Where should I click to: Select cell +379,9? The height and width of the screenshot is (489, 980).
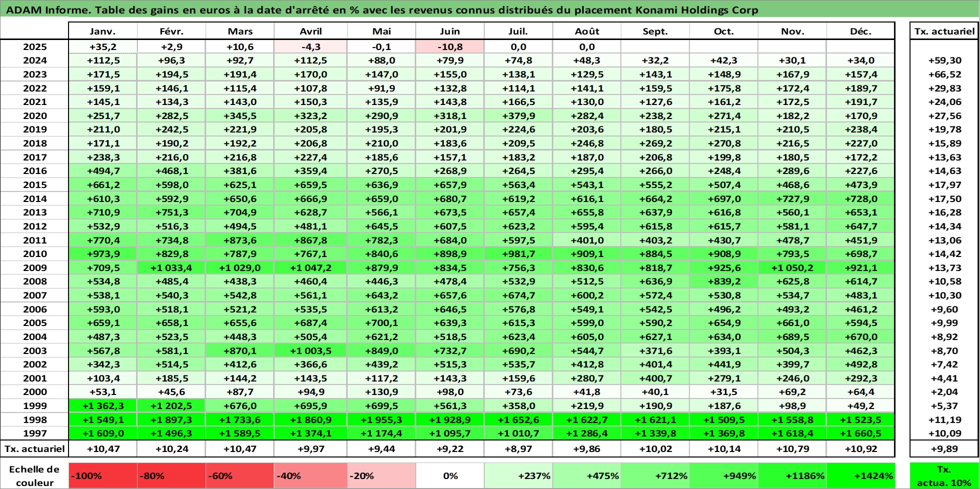click(x=518, y=116)
